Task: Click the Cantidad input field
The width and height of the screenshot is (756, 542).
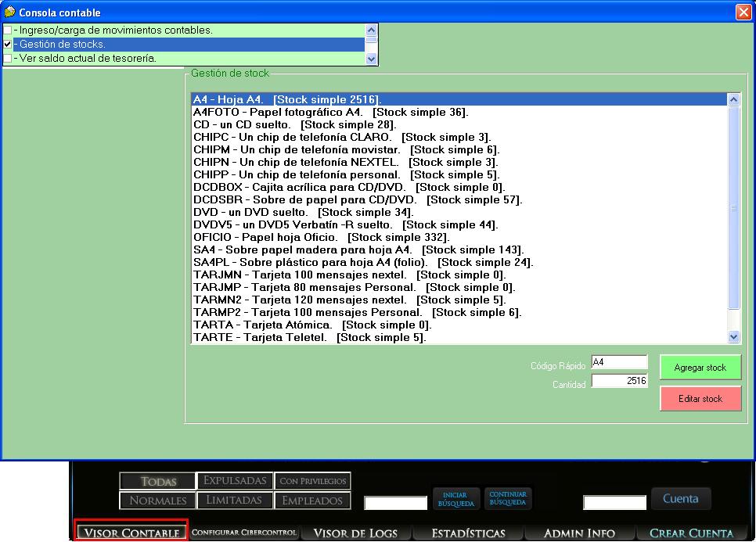Action: click(x=619, y=381)
